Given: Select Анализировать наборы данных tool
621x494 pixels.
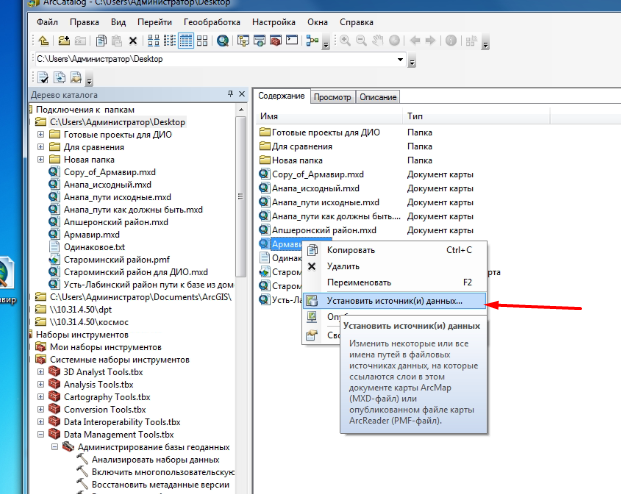Looking at the screenshot, I should (155, 460).
